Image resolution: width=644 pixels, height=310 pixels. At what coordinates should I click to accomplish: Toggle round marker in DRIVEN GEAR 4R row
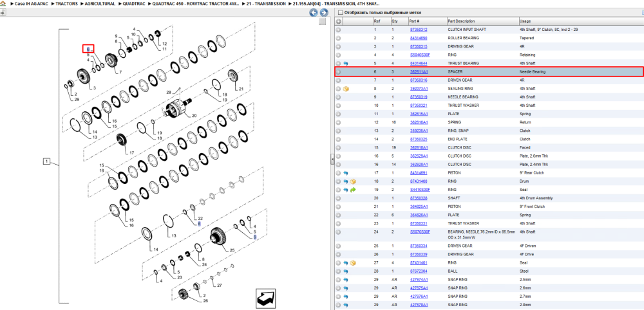pos(339,80)
